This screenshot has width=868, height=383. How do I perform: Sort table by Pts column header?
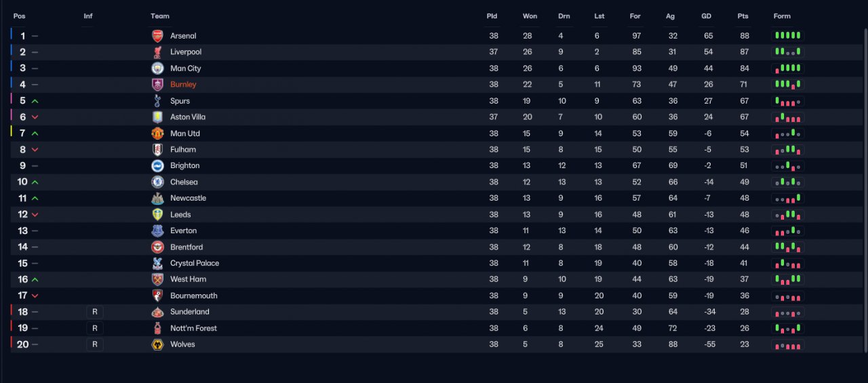[x=743, y=16]
